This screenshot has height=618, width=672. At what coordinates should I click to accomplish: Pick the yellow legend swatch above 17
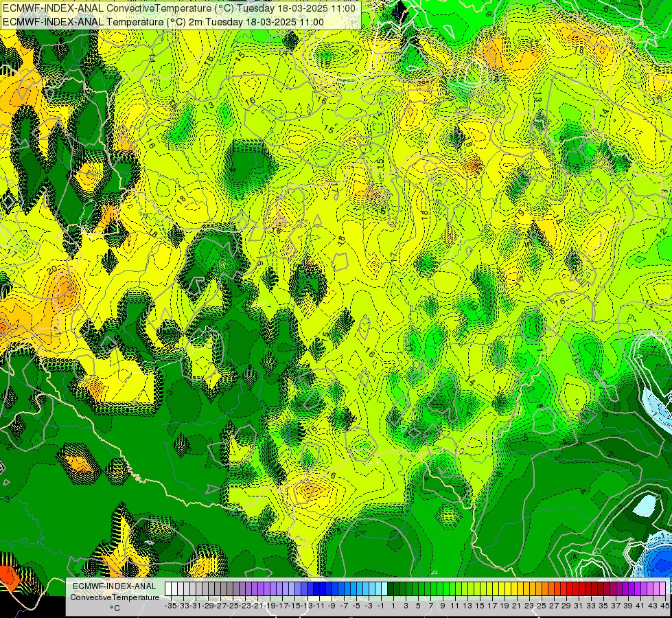(489, 589)
